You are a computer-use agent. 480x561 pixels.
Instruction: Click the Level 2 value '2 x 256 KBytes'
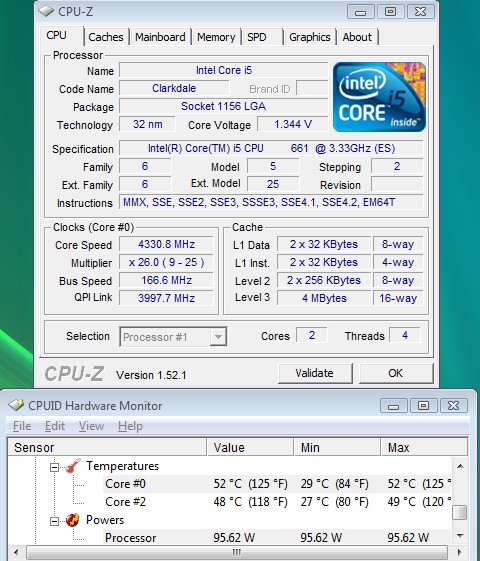pyautogui.click(x=324, y=280)
